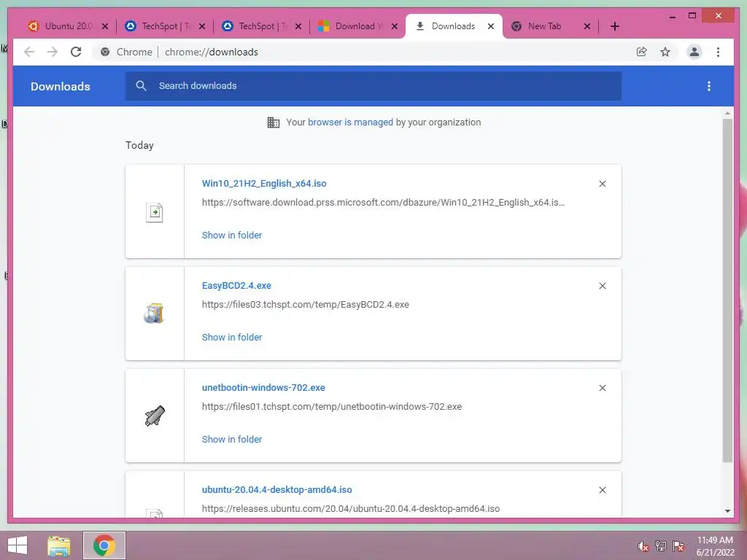Click the files01.tchspt.com unetbootin source URL

332,407
